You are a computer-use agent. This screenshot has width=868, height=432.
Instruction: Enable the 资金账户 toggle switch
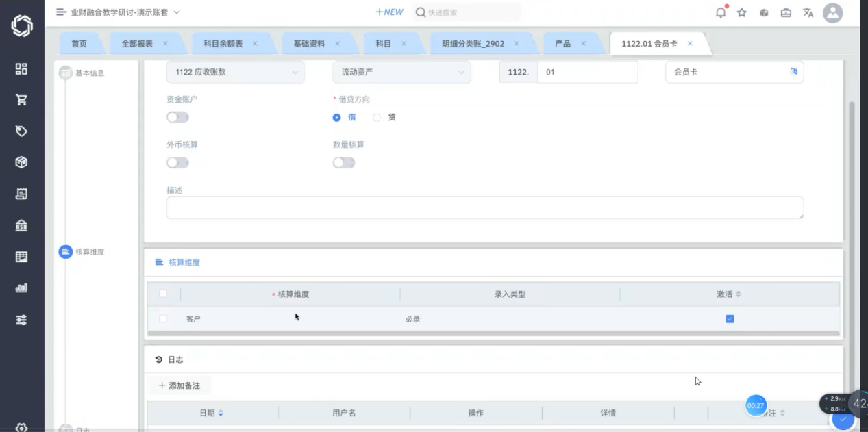[177, 117]
